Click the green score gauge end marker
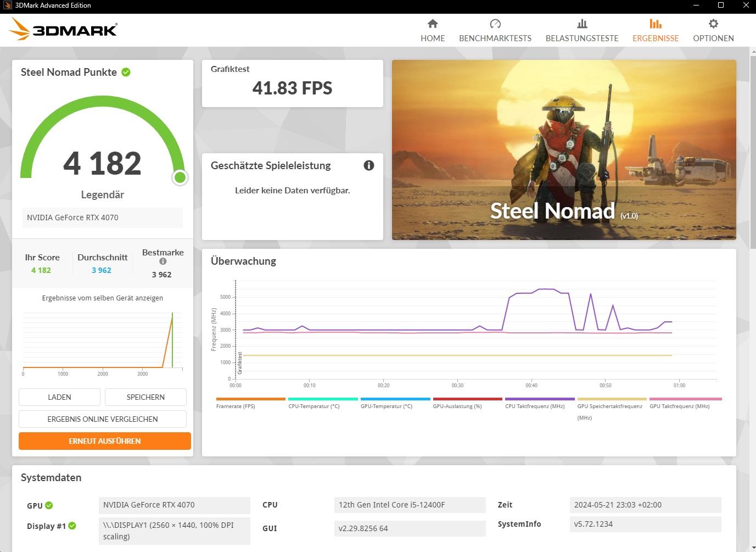The image size is (756, 552). (180, 177)
